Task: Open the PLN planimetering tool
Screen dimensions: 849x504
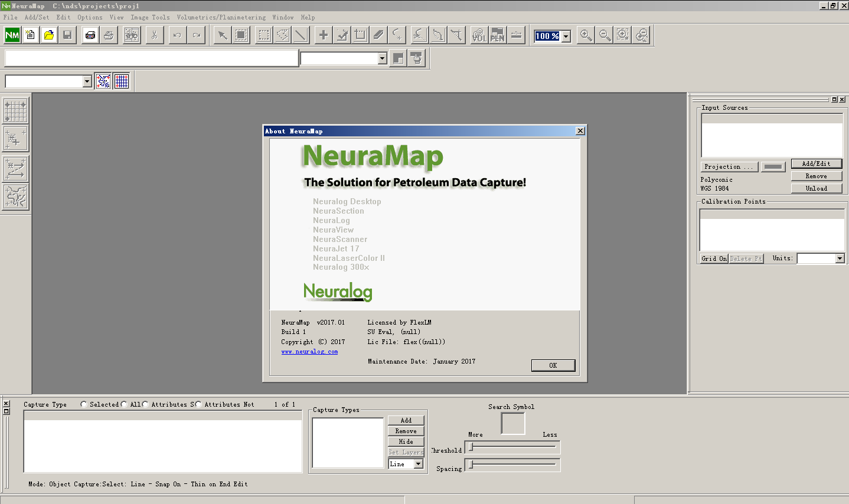Action: click(498, 35)
